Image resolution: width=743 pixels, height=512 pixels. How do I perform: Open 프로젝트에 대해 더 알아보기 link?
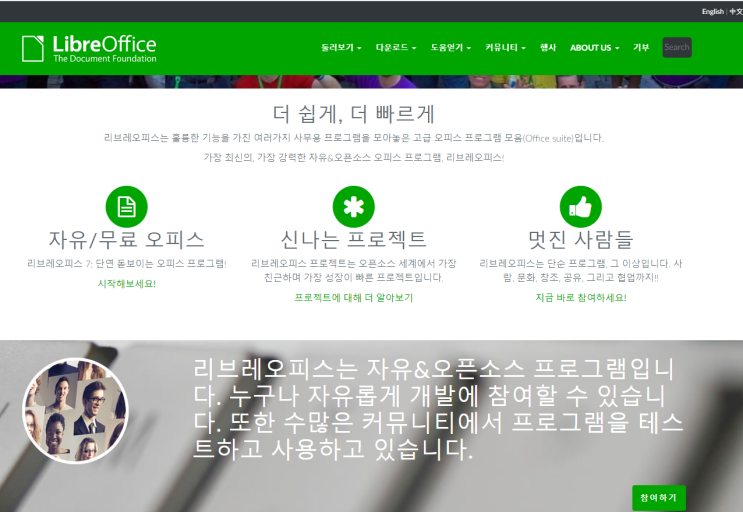click(x=353, y=297)
